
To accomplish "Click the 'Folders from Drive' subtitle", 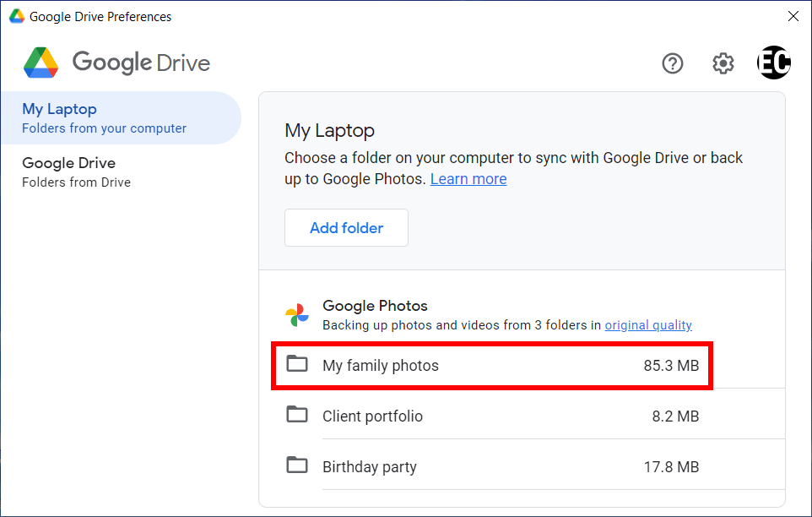I will (76, 182).
